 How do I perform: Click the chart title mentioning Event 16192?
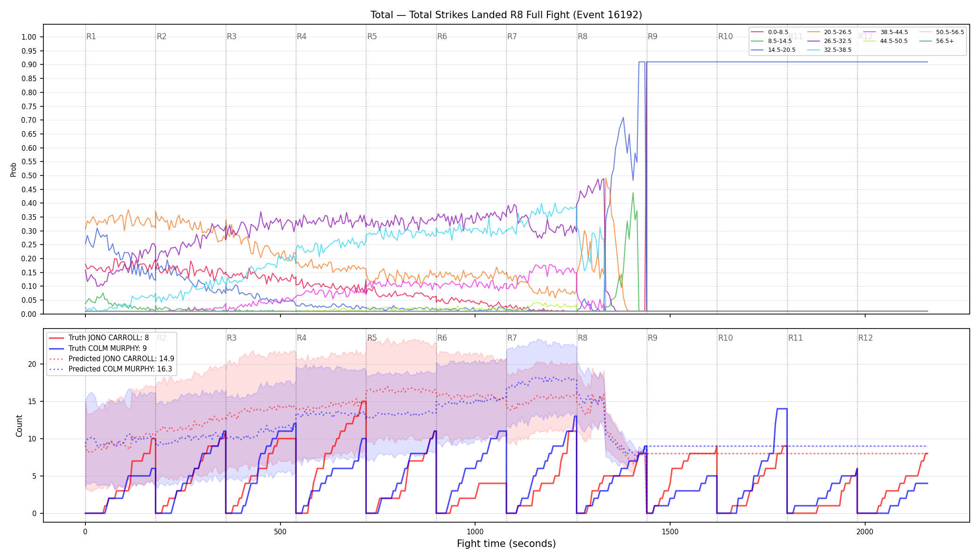click(506, 15)
